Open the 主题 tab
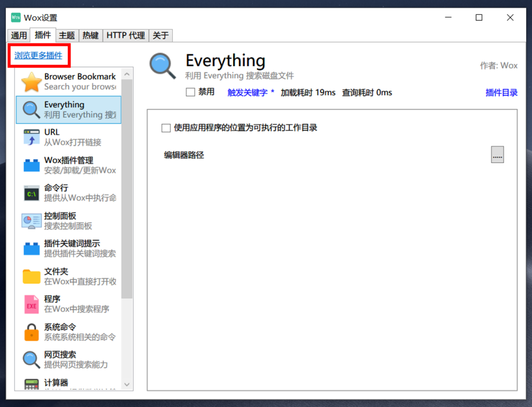The width and height of the screenshot is (532, 407). [67, 35]
